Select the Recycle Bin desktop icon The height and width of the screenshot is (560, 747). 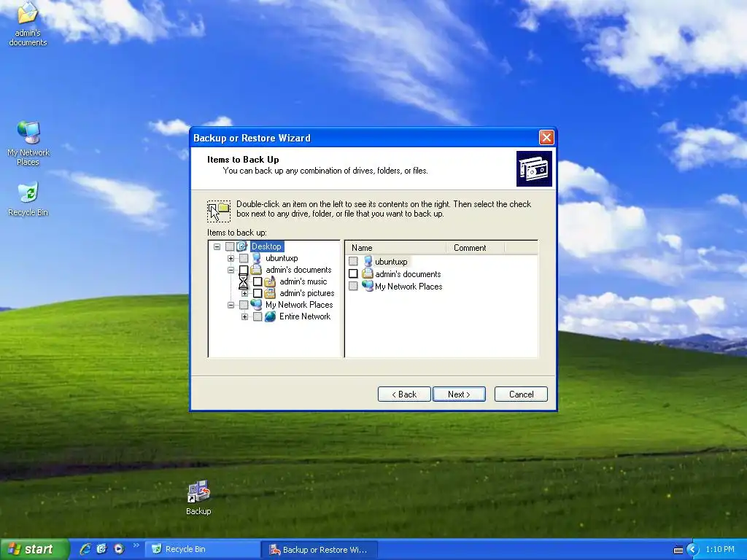pyautogui.click(x=28, y=199)
